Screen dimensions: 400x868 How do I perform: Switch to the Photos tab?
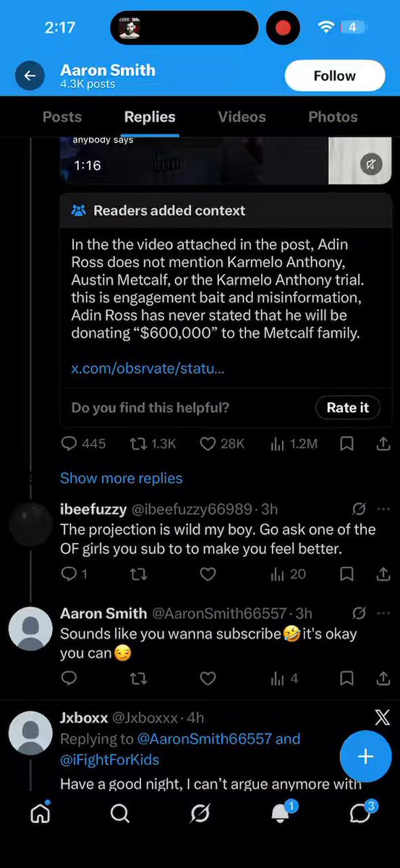[333, 116]
